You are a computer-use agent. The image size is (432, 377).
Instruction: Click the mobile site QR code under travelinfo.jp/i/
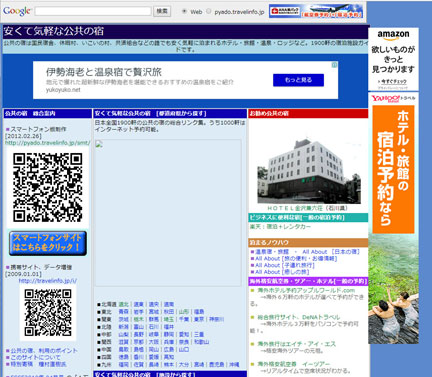click(48, 312)
